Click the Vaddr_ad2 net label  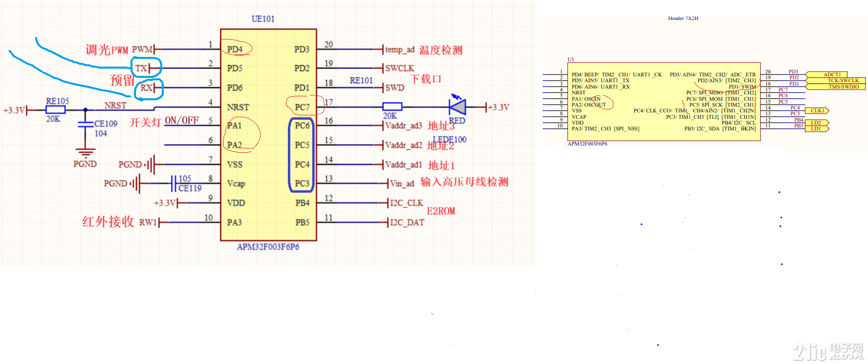404,145
